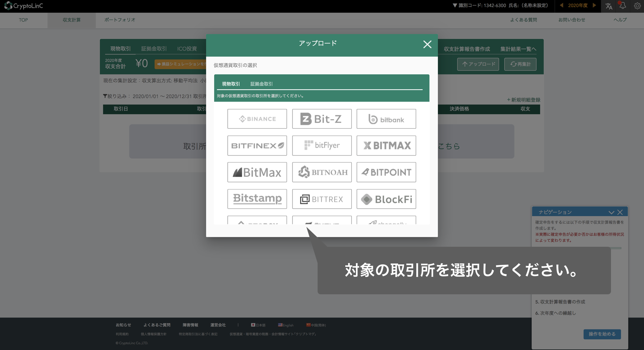The height and width of the screenshot is (350, 644).
Task: Open お知らせ footer link
Action: click(x=123, y=325)
